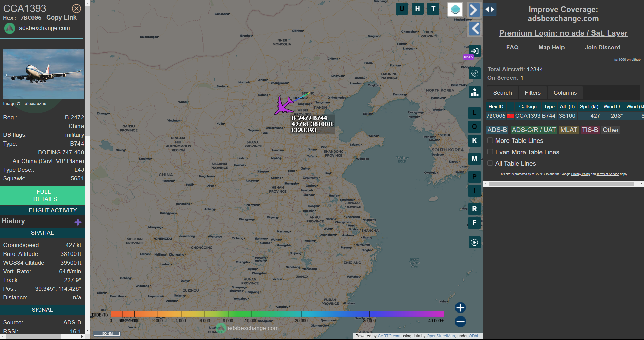Open adsbexchange.com Improve Coverage link
Screen dimensions: 644x340
tap(563, 19)
